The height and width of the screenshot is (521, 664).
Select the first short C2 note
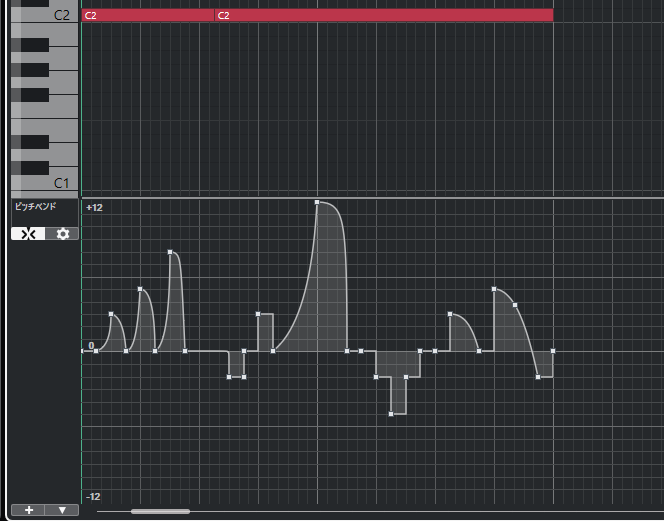coord(148,15)
